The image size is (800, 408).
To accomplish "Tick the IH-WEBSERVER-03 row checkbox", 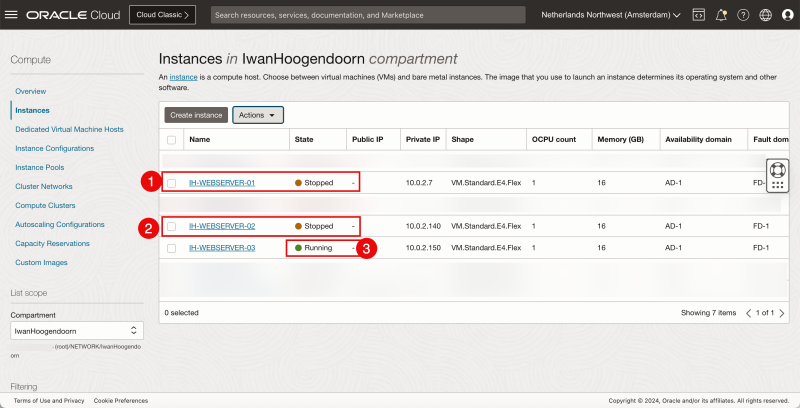I will pos(172,247).
